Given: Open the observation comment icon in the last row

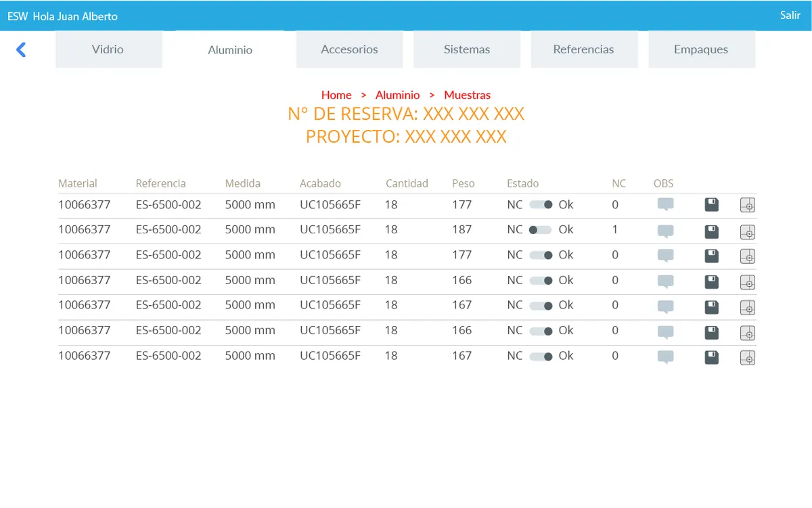Looking at the screenshot, I should click(x=666, y=357).
